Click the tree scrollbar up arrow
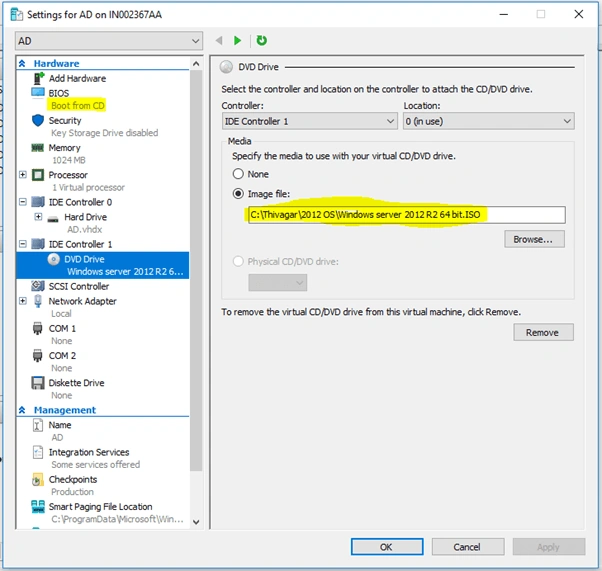This screenshot has width=602, height=571. [196, 64]
